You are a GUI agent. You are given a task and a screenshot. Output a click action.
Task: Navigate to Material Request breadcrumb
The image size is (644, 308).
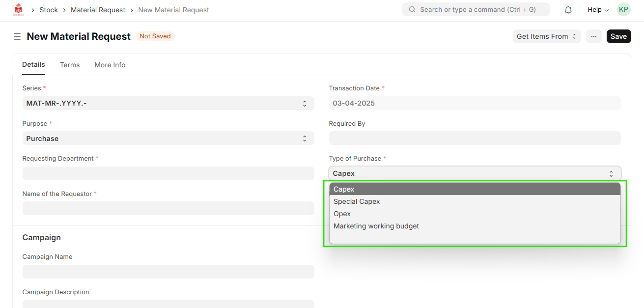(98, 10)
